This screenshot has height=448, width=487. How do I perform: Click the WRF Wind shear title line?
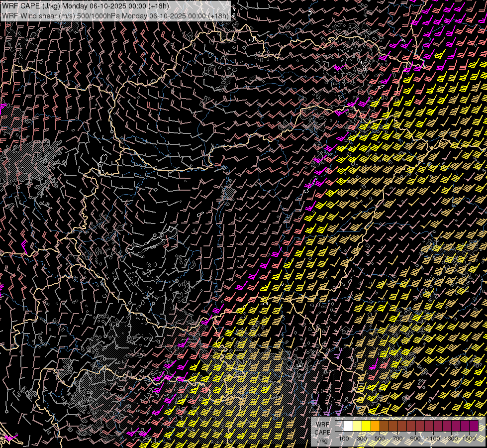pos(115,15)
